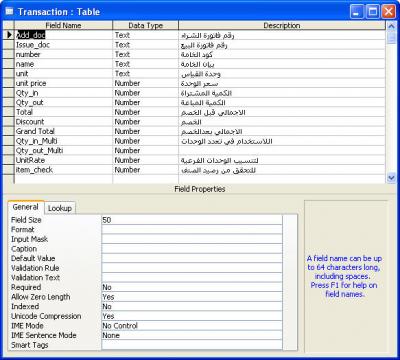Minimize the Transaction table window
400x360 pixels.
tap(357, 12)
